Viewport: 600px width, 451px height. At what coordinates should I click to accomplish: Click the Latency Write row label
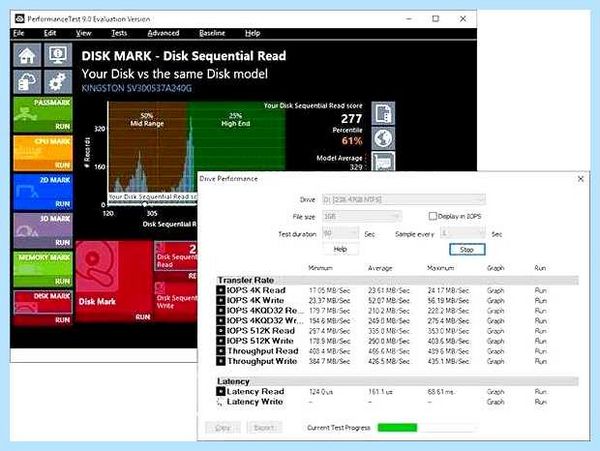(x=255, y=402)
